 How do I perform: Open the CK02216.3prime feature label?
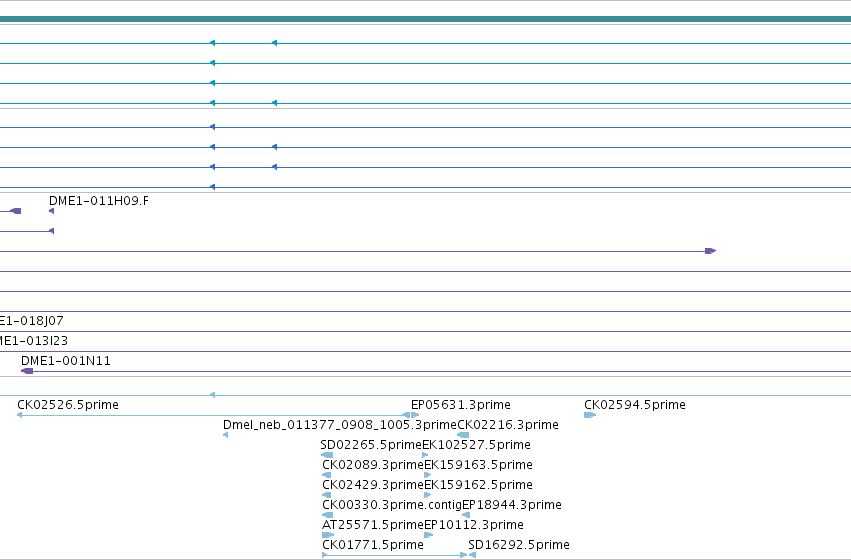[x=508, y=425]
